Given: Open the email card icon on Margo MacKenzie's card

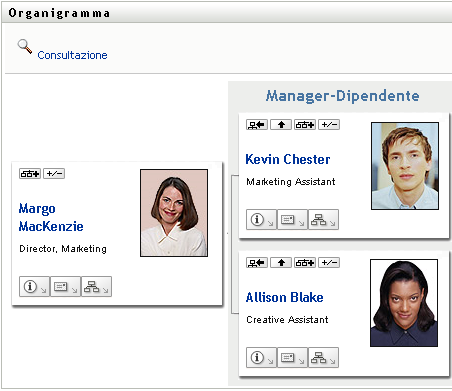Looking at the screenshot, I should click(x=65, y=286).
